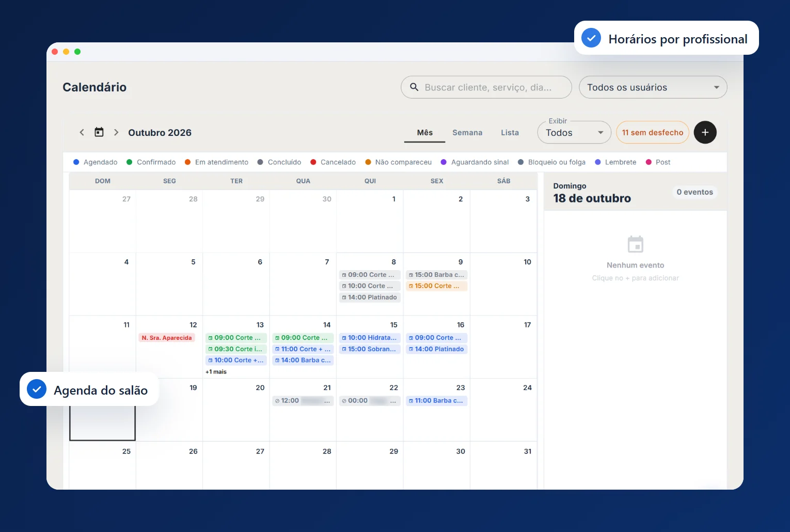Click the red Cancelado legend dot
790x532 pixels.
click(313, 162)
